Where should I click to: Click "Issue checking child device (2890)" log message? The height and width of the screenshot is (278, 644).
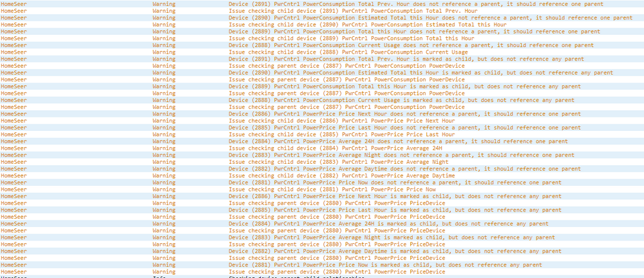coord(368,25)
